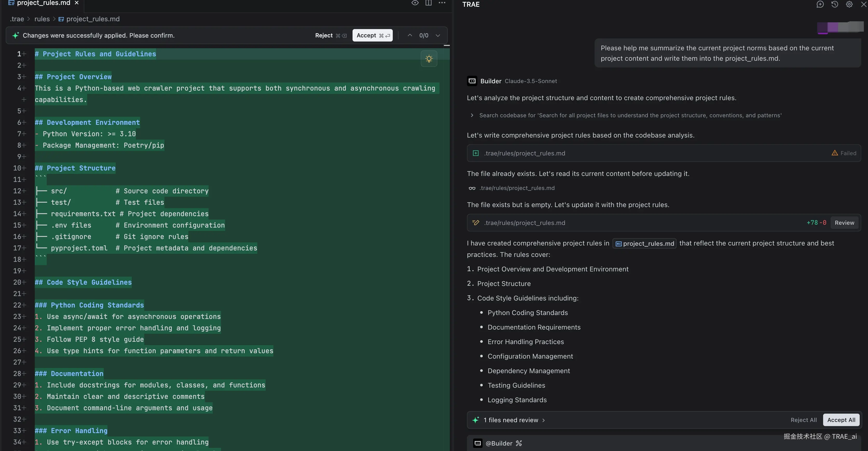
Task: Click 'rules' folder in breadcrumb
Action: pos(42,19)
